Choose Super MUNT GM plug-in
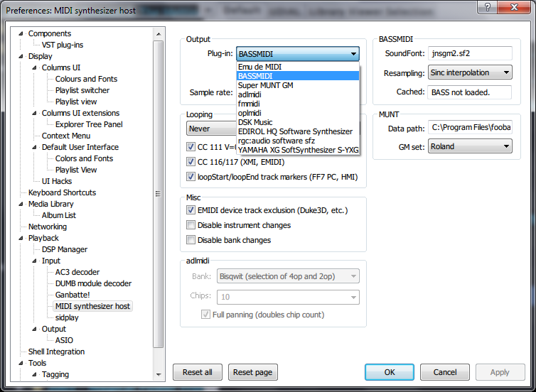This screenshot has height=392, width=536. click(298, 85)
